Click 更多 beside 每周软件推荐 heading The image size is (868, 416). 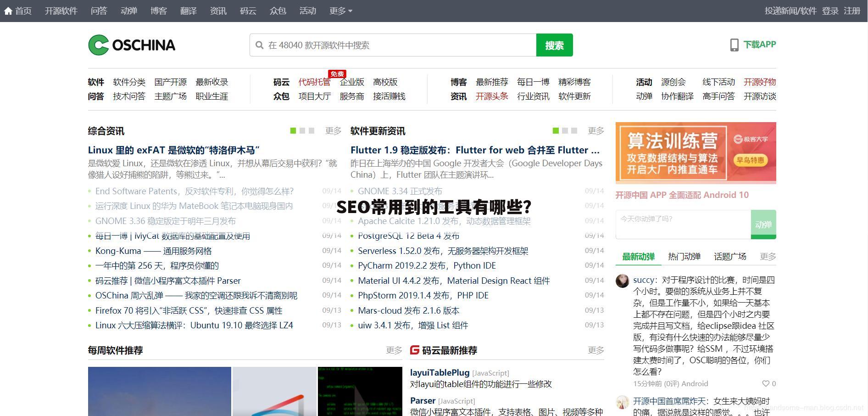tap(394, 350)
